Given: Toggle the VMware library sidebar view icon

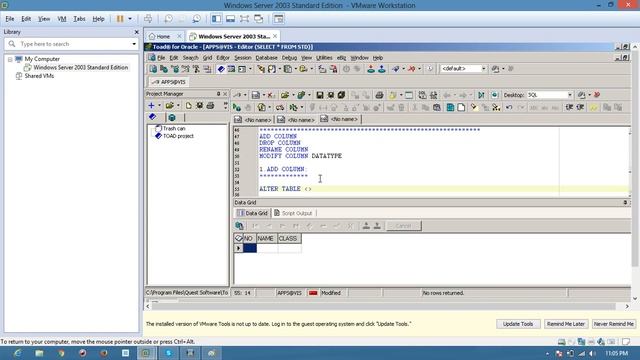Looking at the screenshot, I should coord(216,19).
